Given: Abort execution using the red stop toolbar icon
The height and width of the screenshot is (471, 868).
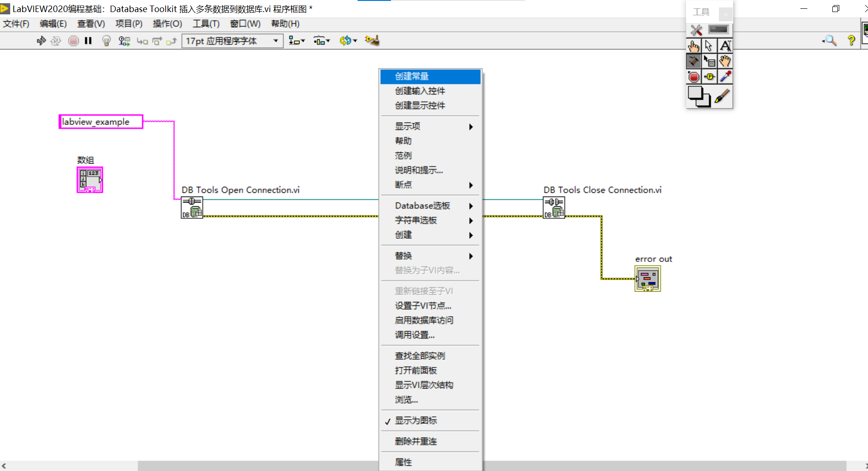Looking at the screenshot, I should 74,41.
